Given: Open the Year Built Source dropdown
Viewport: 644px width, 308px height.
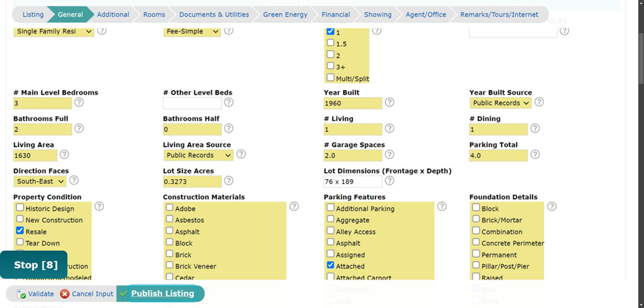Looking at the screenshot, I should (x=501, y=103).
